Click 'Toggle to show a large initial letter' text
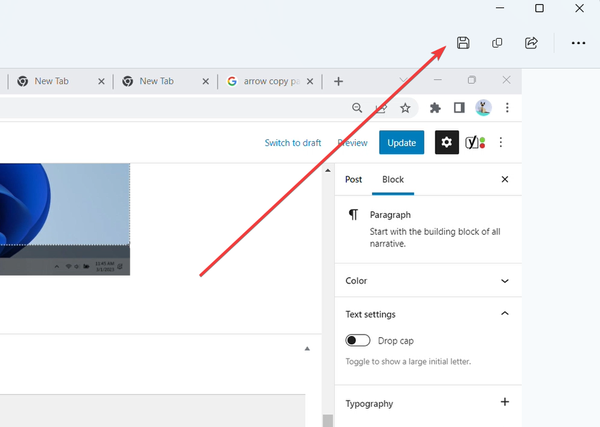The height and width of the screenshot is (427, 600). coord(408,362)
